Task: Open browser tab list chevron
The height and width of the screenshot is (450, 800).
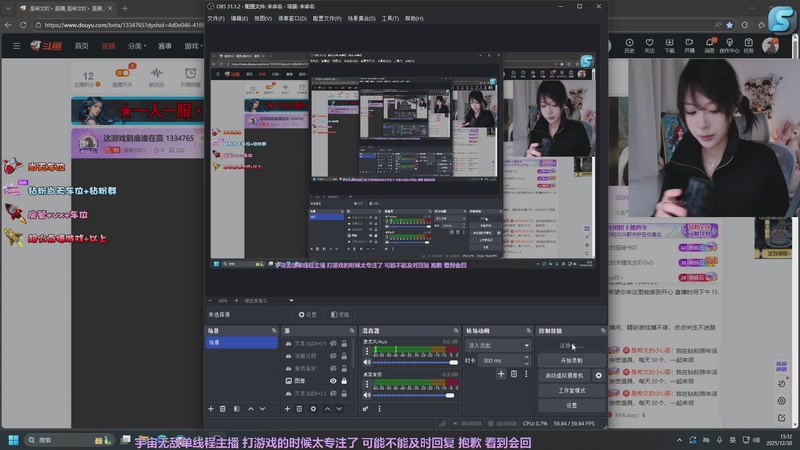Action: click(x=8, y=8)
